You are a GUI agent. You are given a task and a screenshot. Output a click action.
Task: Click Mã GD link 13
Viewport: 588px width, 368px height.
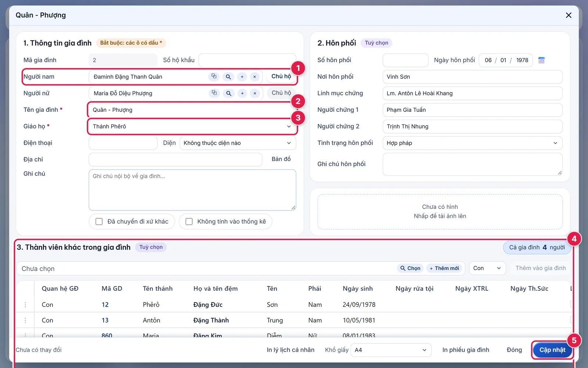coord(105,321)
